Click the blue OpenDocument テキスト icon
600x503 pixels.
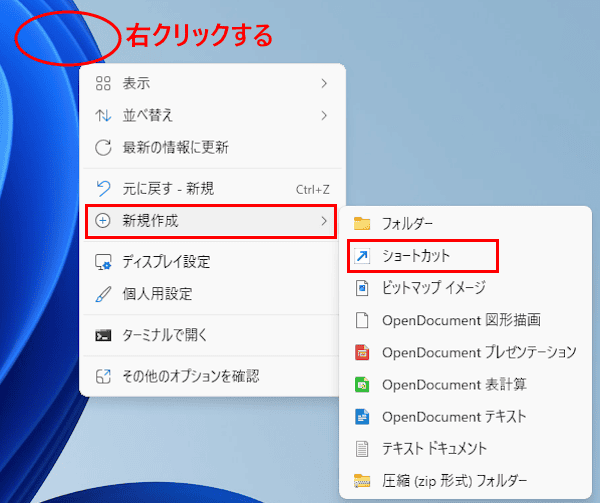coord(362,417)
